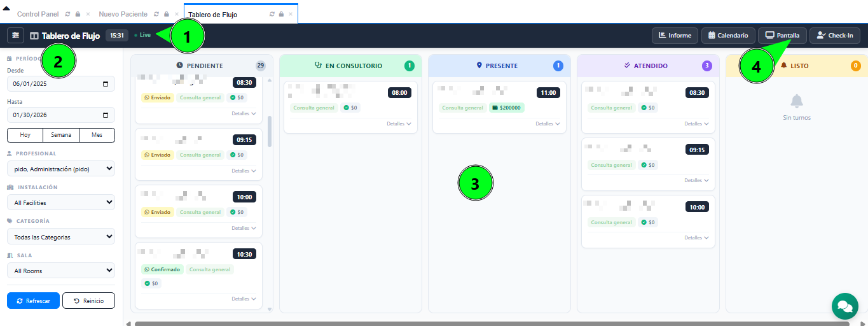Open the Sala All Rooms dropdown
The height and width of the screenshot is (326, 868).
tap(61, 271)
